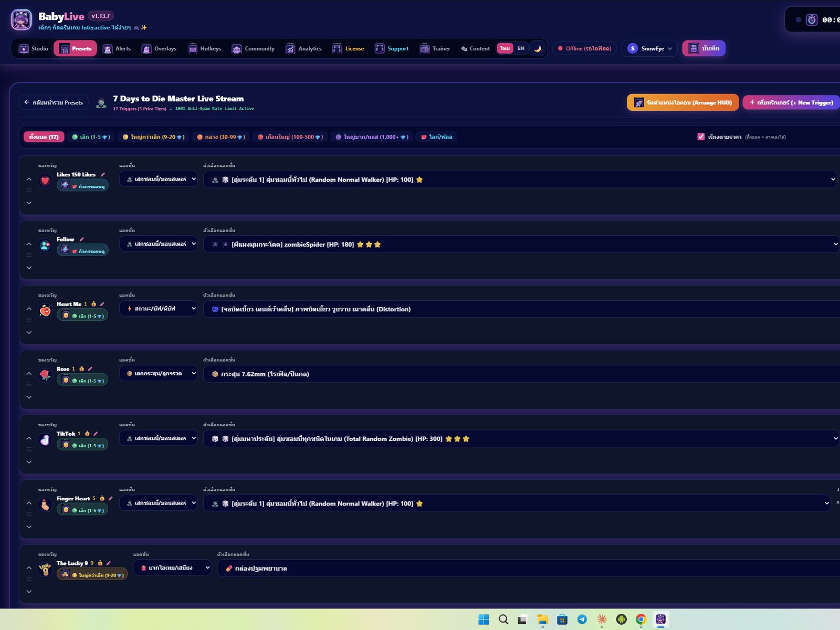
Task: Filter by ไลก์/ฟอล triggers
Action: 437,137
